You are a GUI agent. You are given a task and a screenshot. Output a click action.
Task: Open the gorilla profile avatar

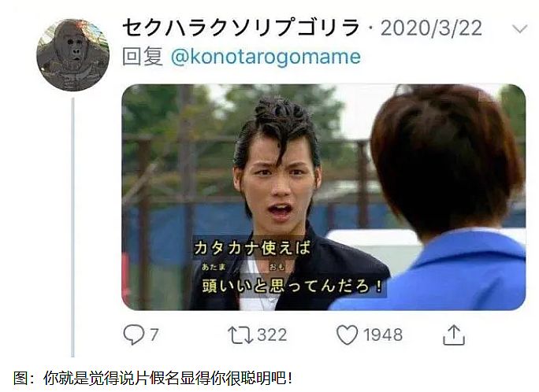(72, 55)
